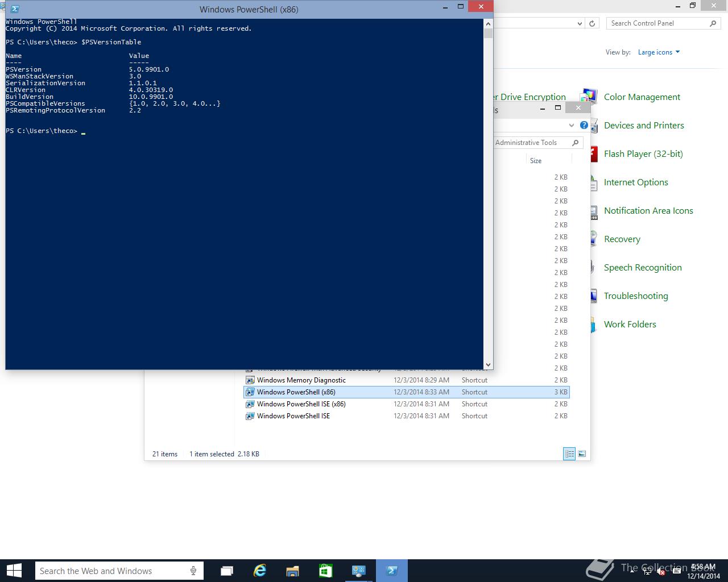728x582 pixels.
Task: Click the PowerShell scrollbar thumb
Action: tap(488, 34)
